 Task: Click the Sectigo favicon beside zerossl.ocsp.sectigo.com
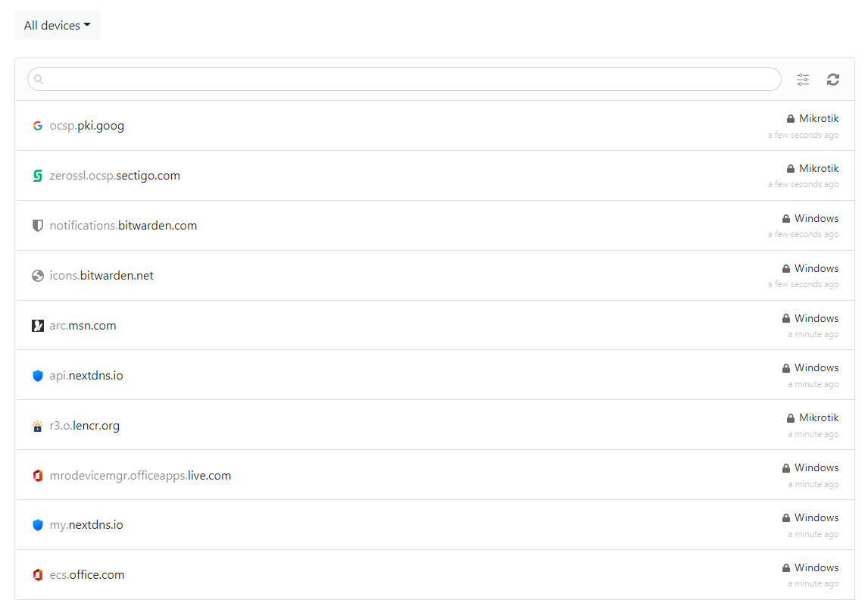38,176
